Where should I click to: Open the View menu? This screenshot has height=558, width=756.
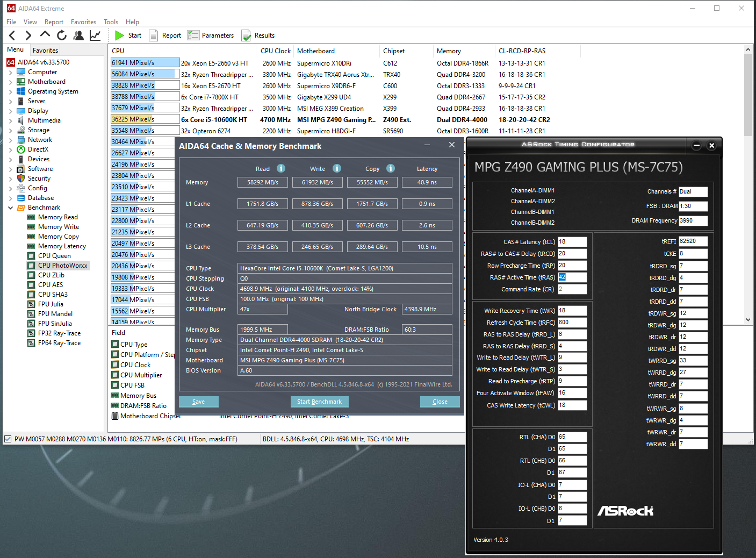pyautogui.click(x=30, y=22)
